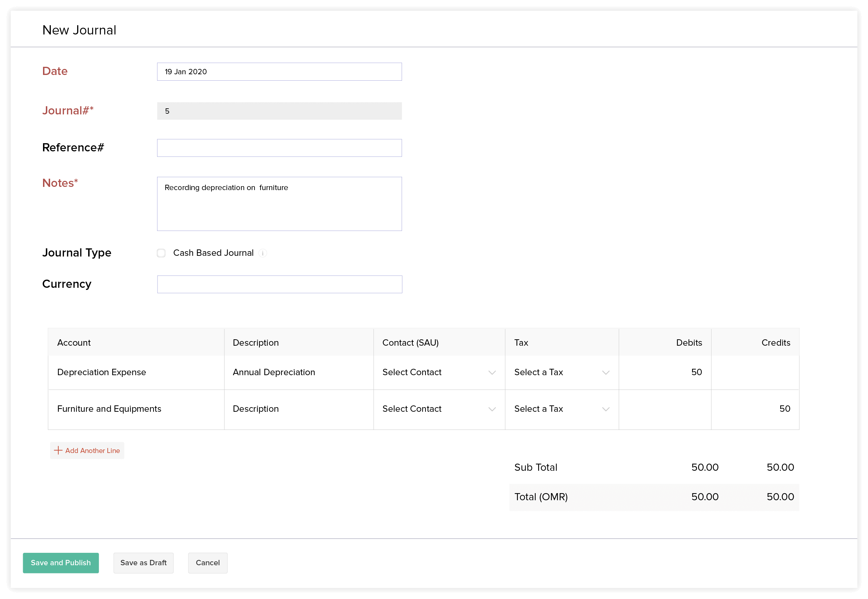Click Save and Publish button
Viewport: 868px width, 599px height.
[61, 563]
